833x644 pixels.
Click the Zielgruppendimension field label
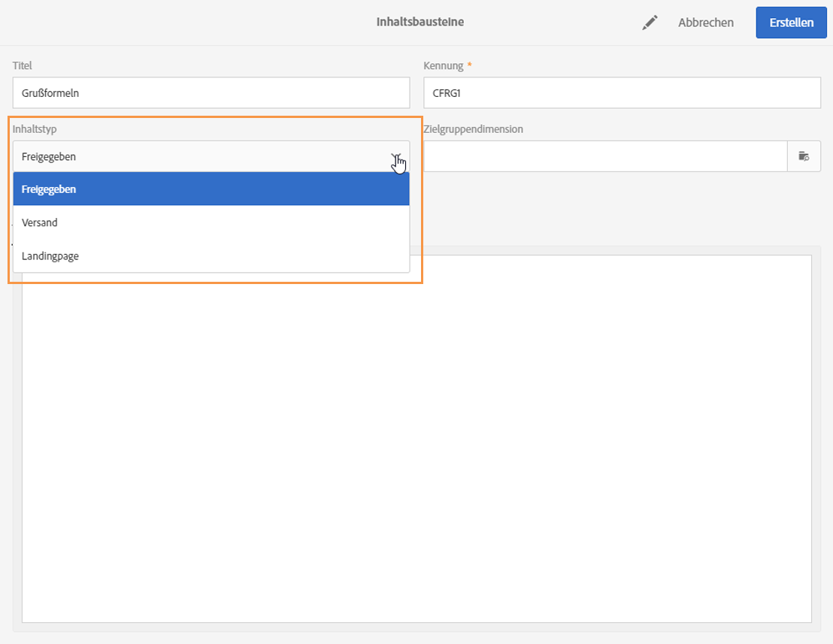[x=474, y=129]
